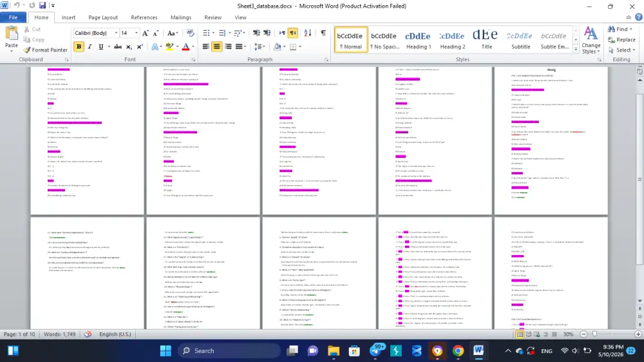Click English (U.S.) language in status bar
Image resolution: width=644 pixels, height=362 pixels.
point(115,334)
